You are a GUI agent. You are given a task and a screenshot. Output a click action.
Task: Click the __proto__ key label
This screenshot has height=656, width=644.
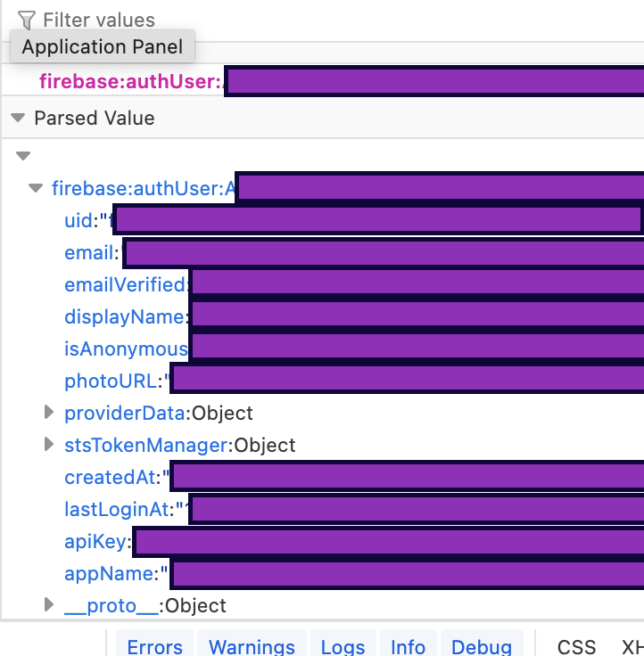coord(111,606)
